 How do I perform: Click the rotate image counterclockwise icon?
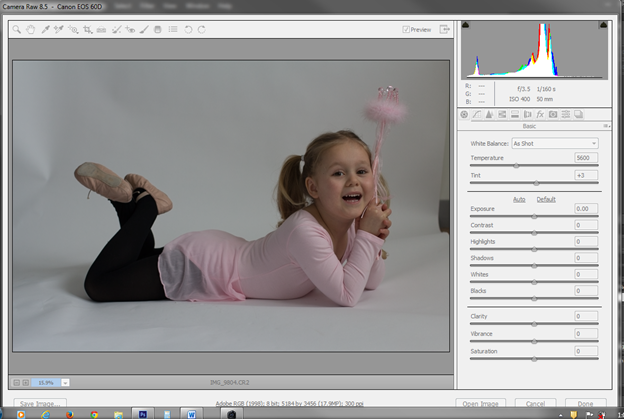pyautogui.click(x=187, y=30)
